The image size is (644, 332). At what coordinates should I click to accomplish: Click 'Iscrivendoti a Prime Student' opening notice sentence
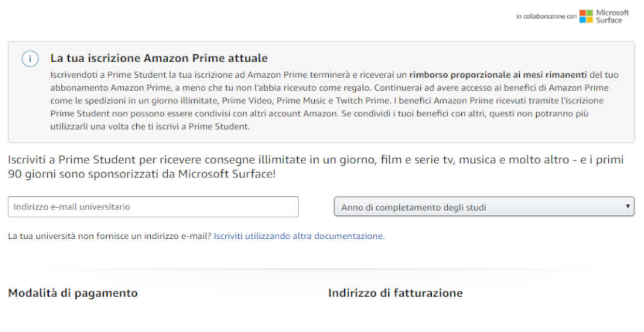pos(109,75)
